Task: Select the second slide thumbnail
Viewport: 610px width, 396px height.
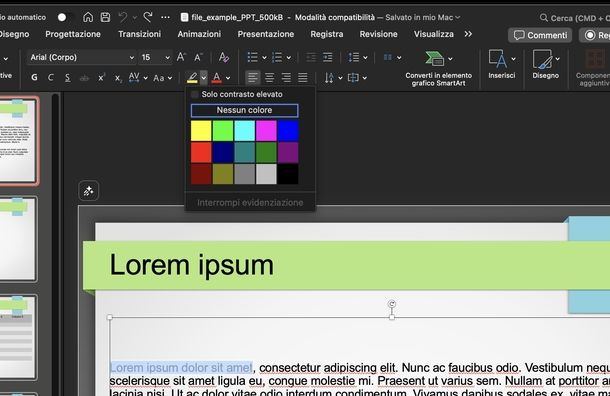Action: 18,239
